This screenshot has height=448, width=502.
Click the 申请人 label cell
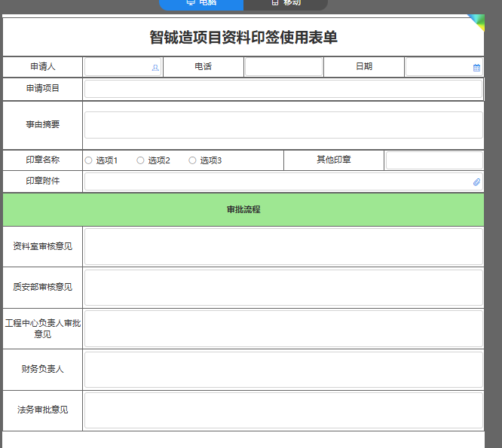coord(42,66)
